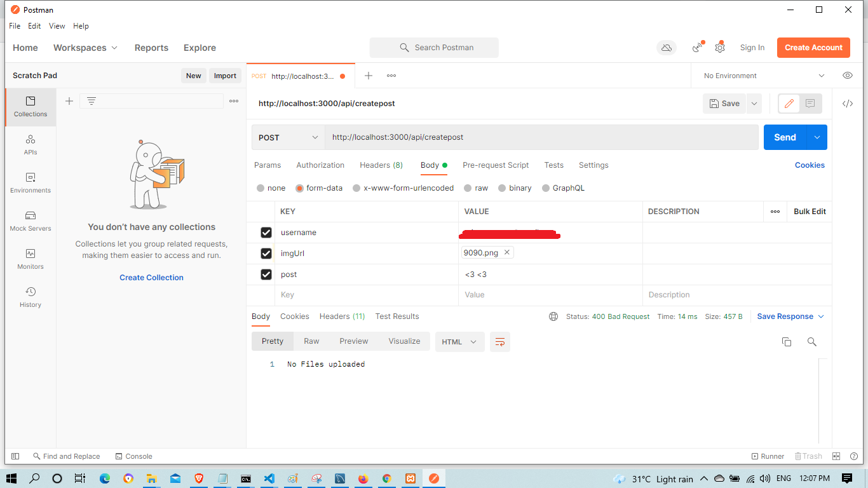The height and width of the screenshot is (488, 868).
Task: Switch to the Authorization tab
Action: (320, 165)
